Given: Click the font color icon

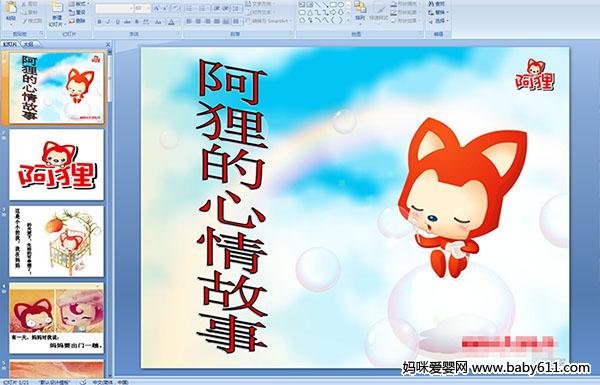Looking at the screenshot, I should (171, 22).
